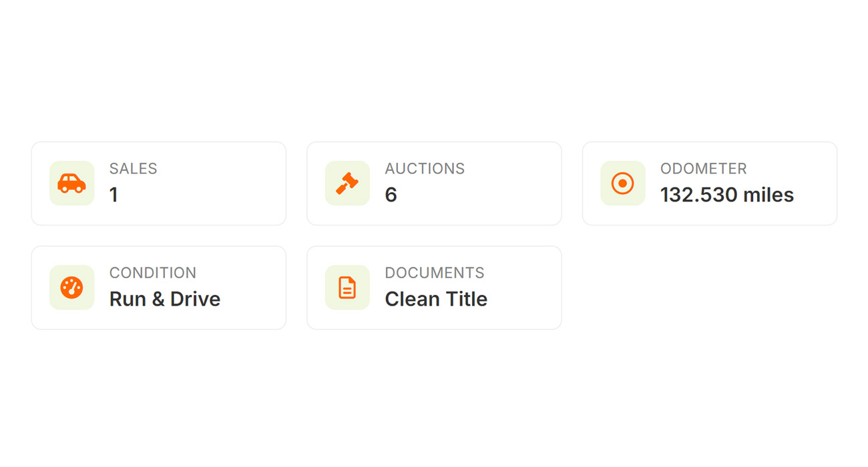Click the auction gavel icon
Image resolution: width=868 pixels, height=467 pixels.
point(347,183)
